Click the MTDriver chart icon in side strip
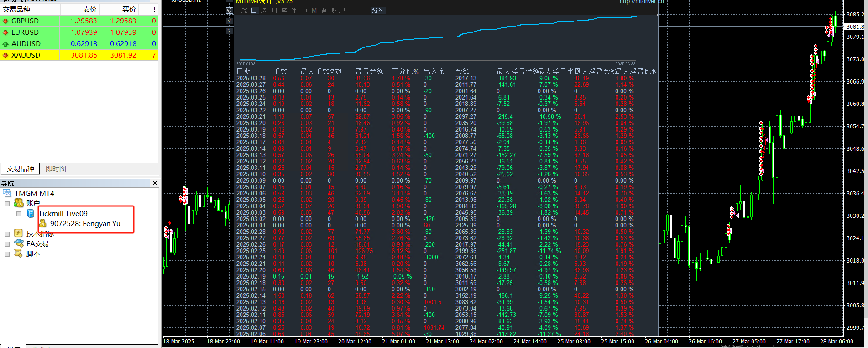 (x=230, y=11)
